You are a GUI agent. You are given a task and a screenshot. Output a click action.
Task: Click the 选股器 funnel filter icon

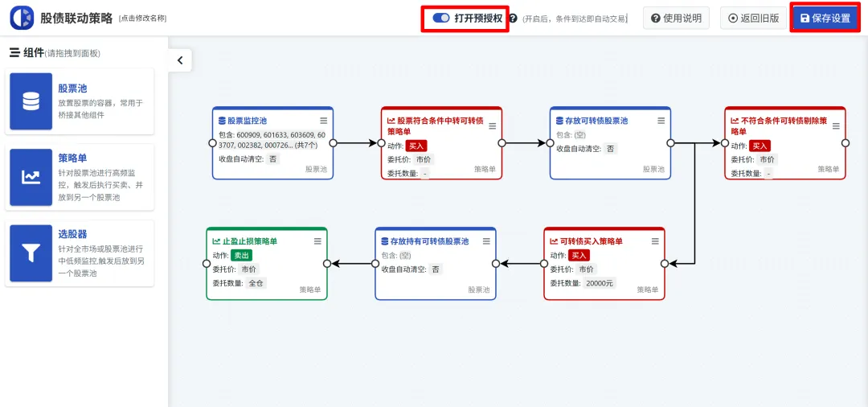31,253
